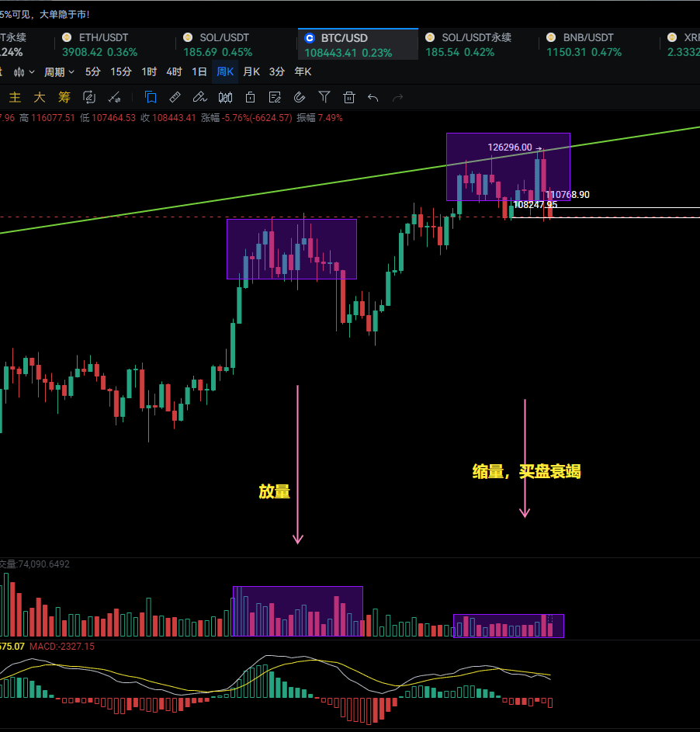
Task: Toggle the 筹 chip distribution button
Action: pyautogui.click(x=64, y=97)
